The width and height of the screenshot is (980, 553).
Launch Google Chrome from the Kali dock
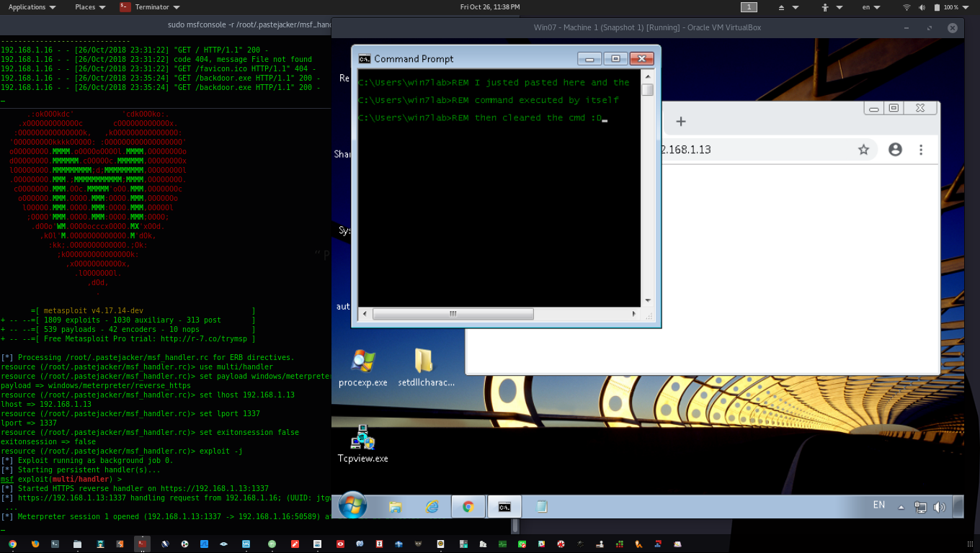(x=12, y=544)
